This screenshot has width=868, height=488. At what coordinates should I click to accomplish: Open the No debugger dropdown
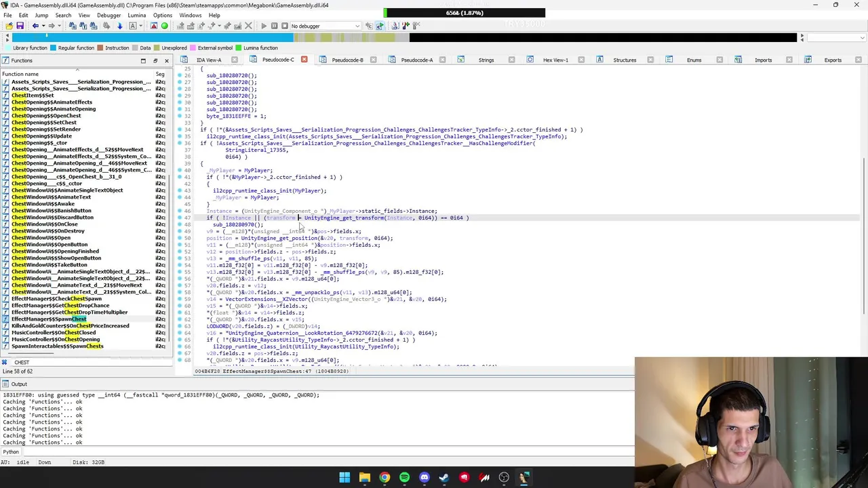click(x=324, y=26)
